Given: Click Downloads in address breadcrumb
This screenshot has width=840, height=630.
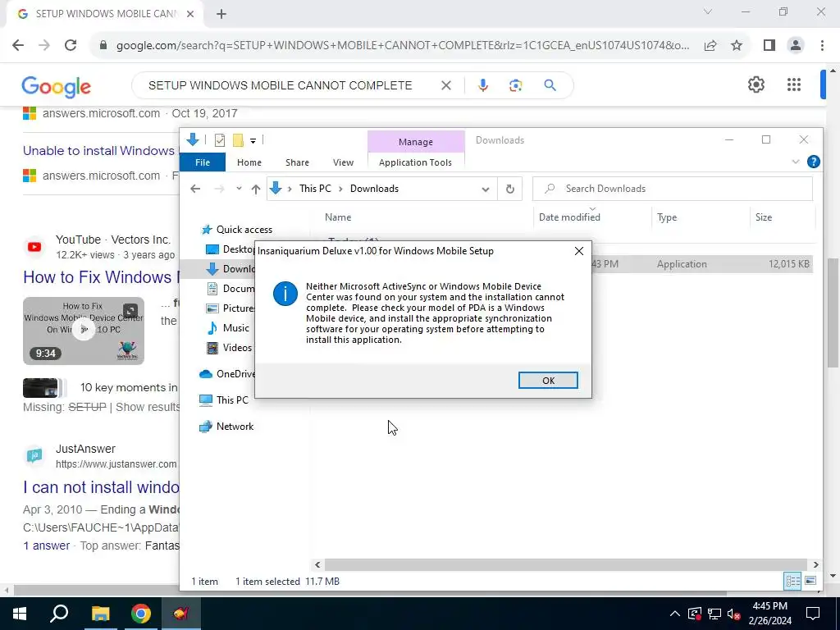Looking at the screenshot, I should [374, 189].
